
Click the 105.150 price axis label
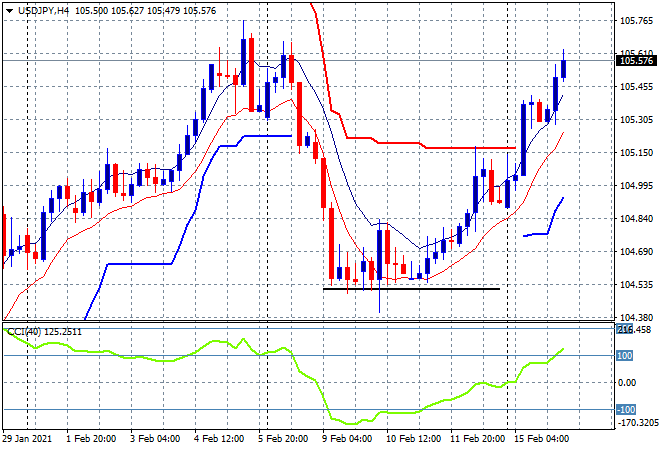click(x=636, y=152)
